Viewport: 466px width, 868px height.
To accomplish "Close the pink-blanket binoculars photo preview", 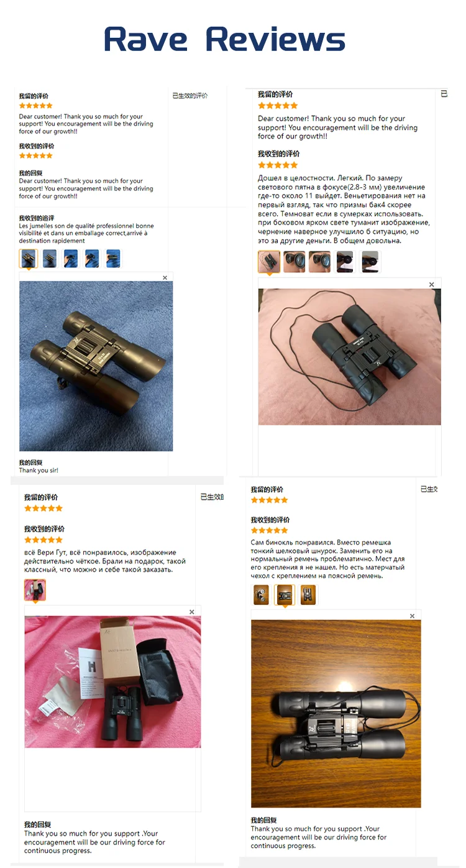I will click(432, 285).
